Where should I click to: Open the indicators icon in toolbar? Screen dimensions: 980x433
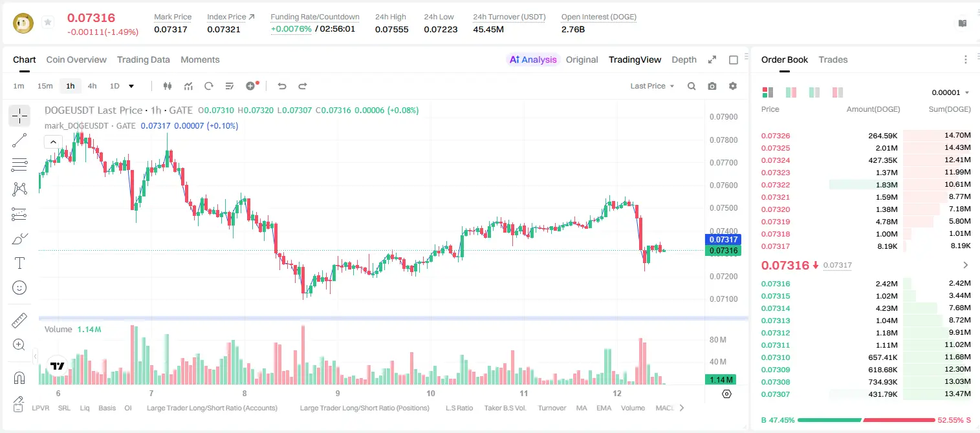[188, 86]
